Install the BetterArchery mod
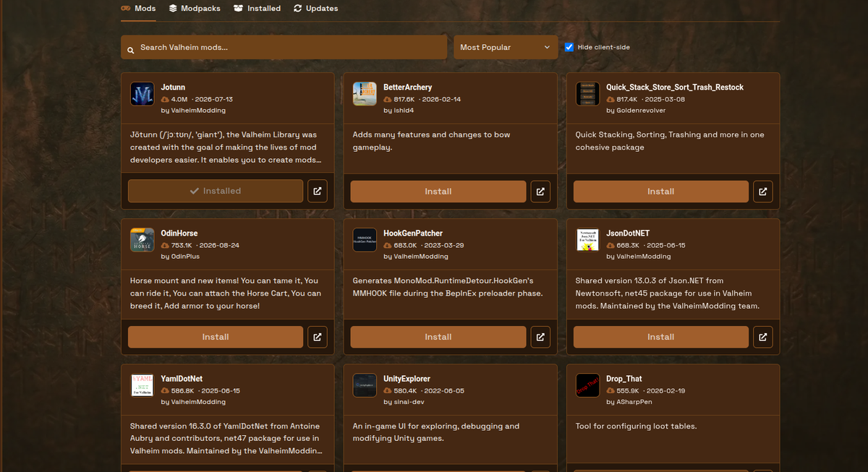The image size is (868, 472). (x=438, y=192)
